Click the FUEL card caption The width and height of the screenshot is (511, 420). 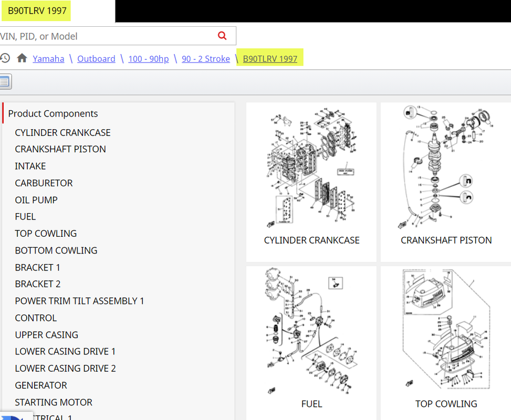click(311, 404)
